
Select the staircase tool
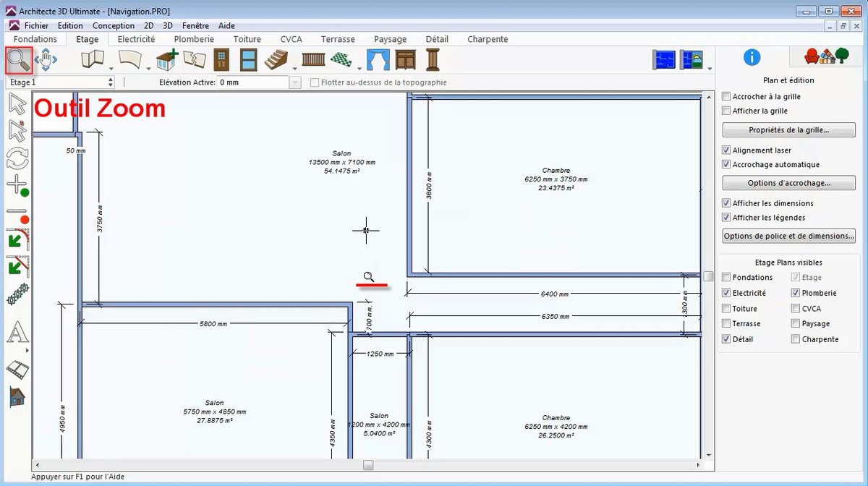(276, 59)
